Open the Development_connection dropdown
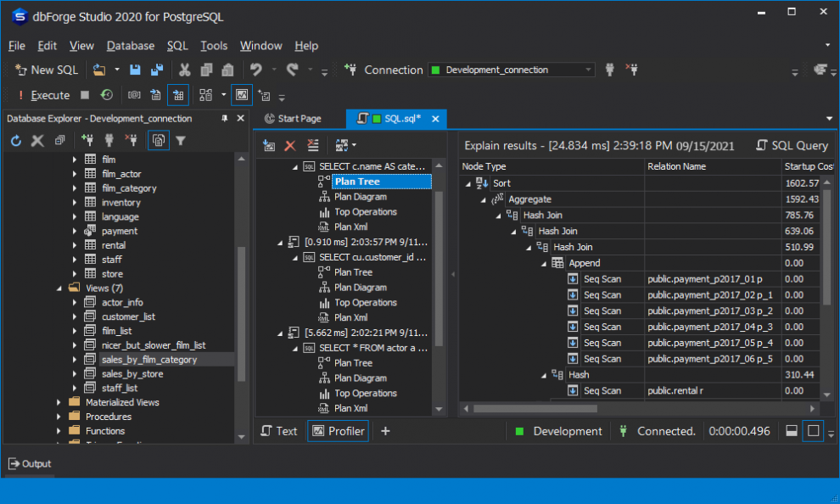840x504 pixels. 587,70
